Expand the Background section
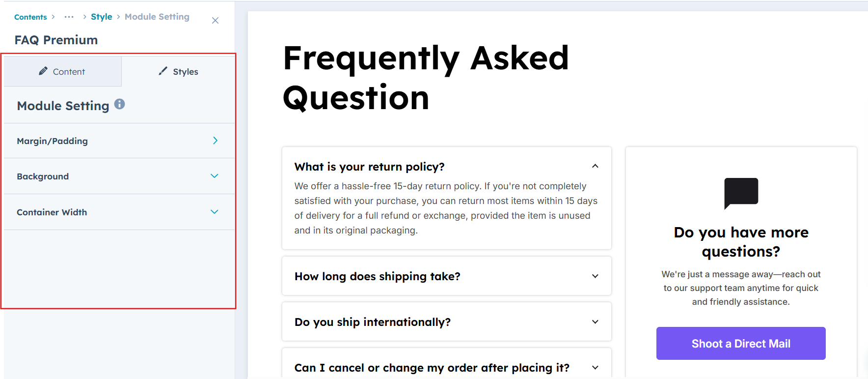 pos(215,176)
